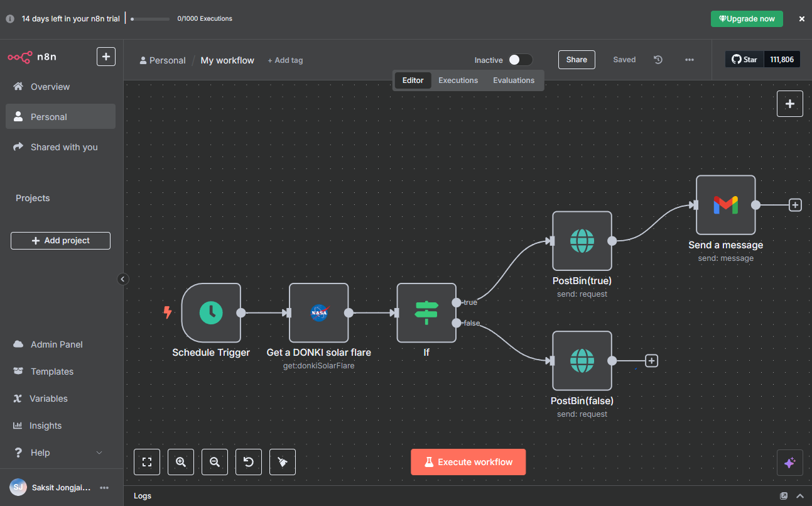Zoom in on the canvas
Image resolution: width=812 pixels, height=506 pixels.
pos(180,462)
